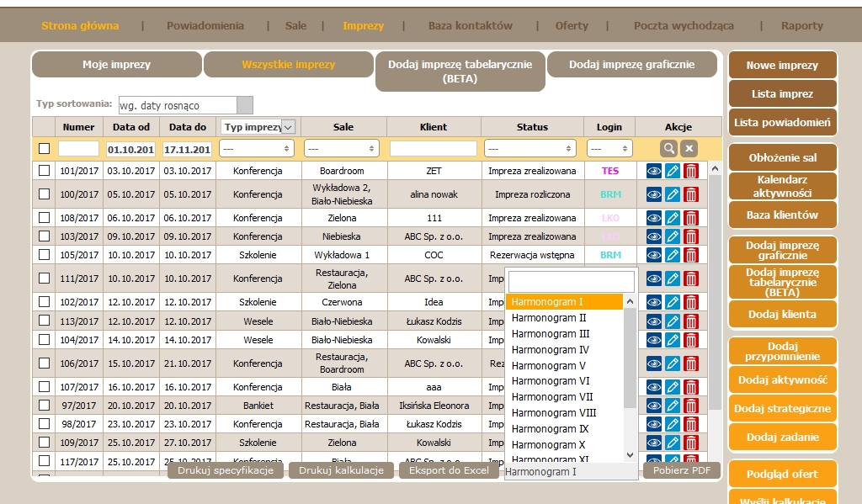Screen dimensions: 862x504
Task: Click the magnifier search icon in filter row
Action: (668, 149)
